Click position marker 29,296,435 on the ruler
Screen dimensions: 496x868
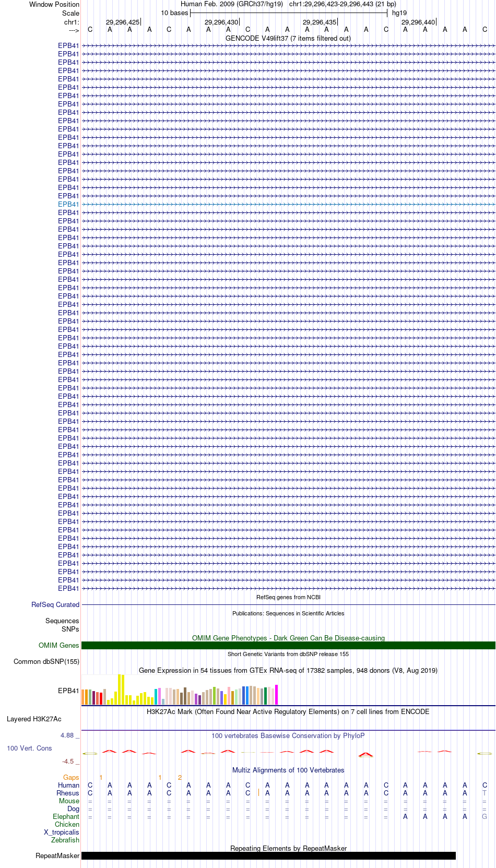(320, 22)
